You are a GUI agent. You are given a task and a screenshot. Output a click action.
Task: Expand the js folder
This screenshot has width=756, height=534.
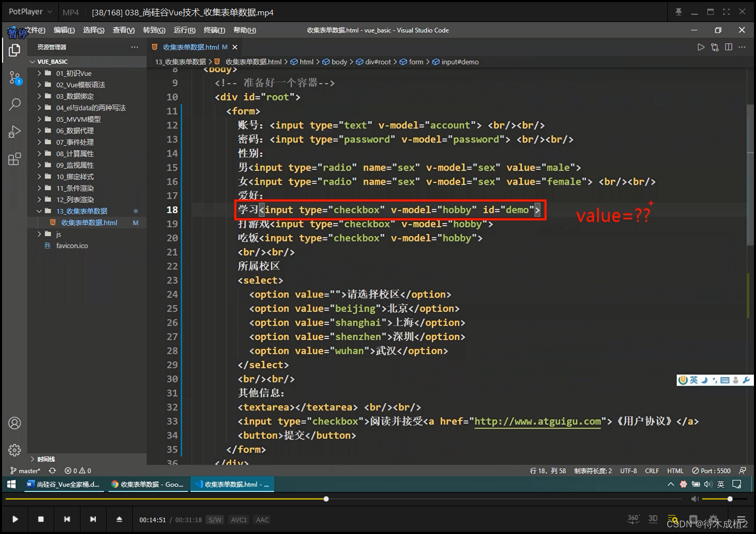point(87,234)
